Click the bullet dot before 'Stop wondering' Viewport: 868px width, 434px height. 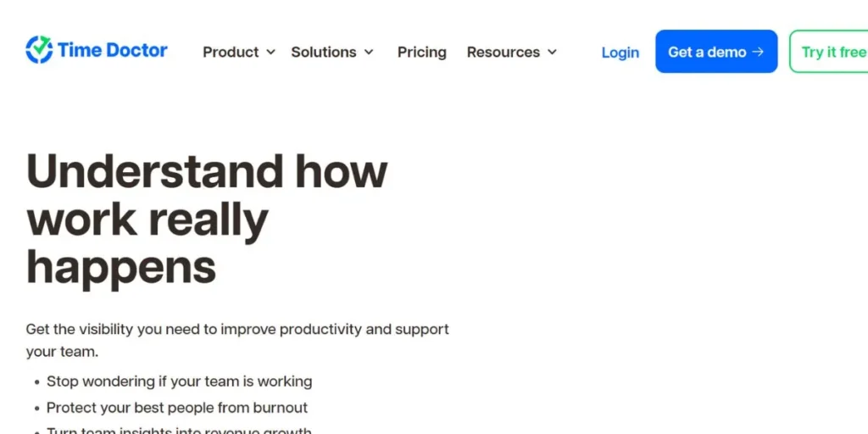pos(36,382)
